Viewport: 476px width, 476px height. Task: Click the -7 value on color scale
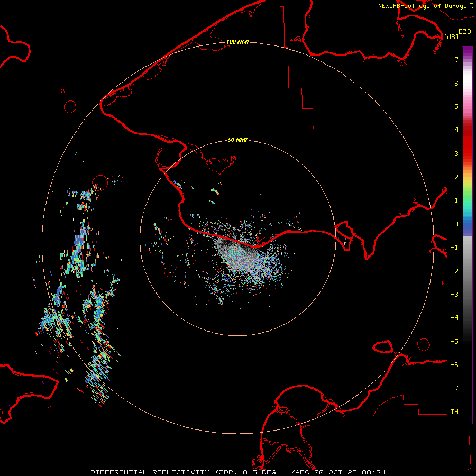[454, 388]
